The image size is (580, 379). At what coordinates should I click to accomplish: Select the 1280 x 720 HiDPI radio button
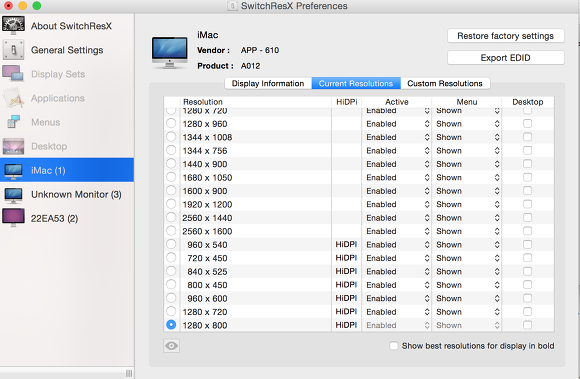coord(171,311)
